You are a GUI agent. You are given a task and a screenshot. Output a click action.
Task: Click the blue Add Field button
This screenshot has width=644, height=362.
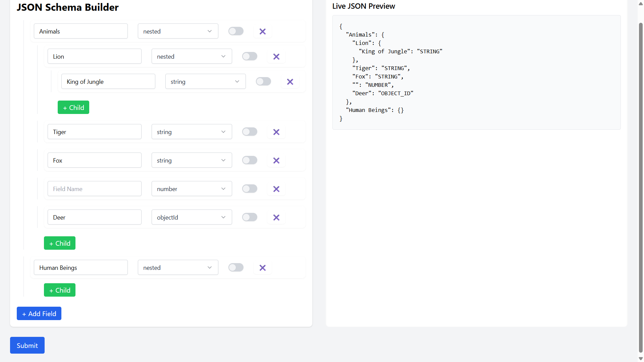coord(39,314)
